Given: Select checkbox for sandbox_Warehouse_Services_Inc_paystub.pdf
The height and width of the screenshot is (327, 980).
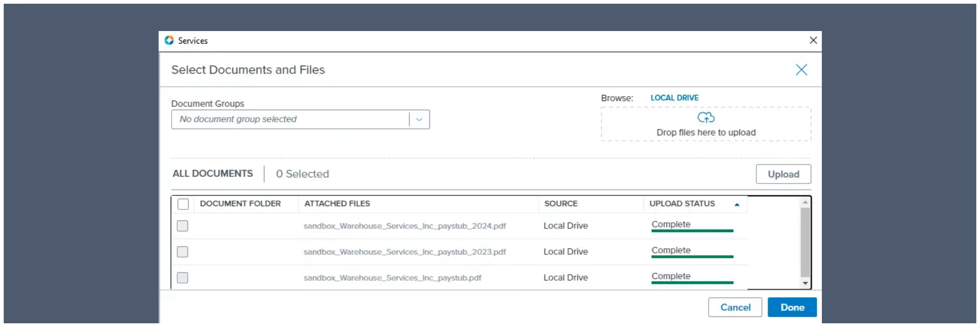Looking at the screenshot, I should tap(183, 278).
